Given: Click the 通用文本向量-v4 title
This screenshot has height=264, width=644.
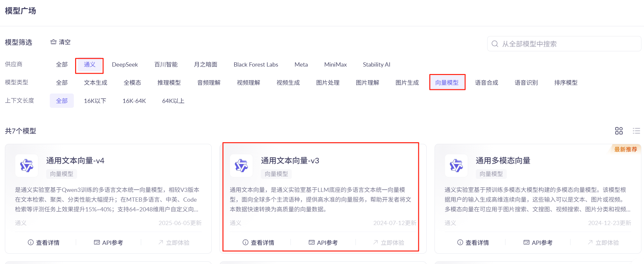Looking at the screenshot, I should (x=75, y=160).
